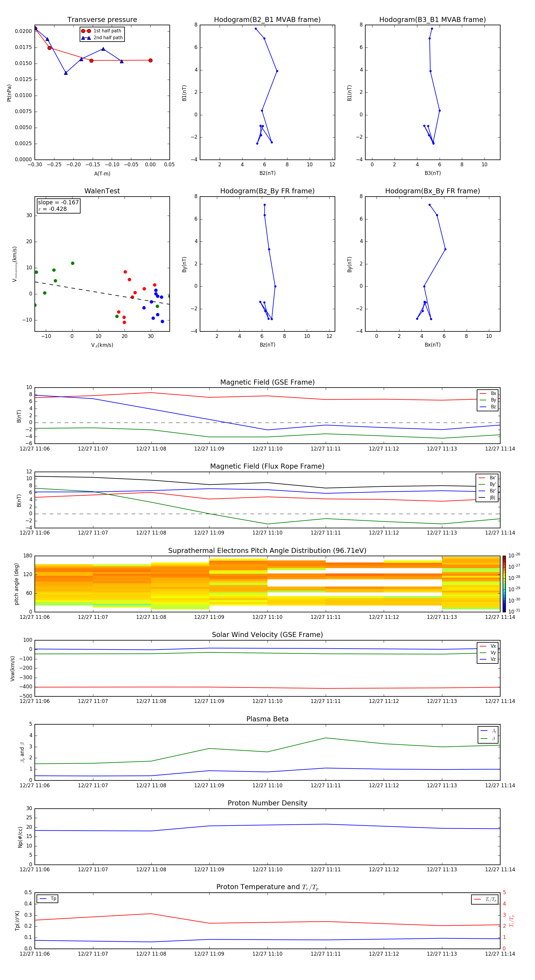Click the "Proton Temperature and Te/Tp" title
This screenshot has width=535, height=980.
click(x=267, y=887)
